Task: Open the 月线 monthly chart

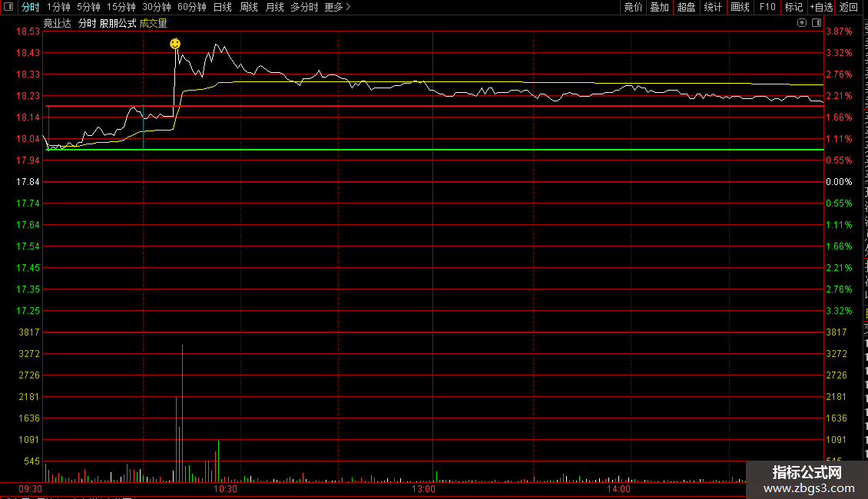Action: pos(274,7)
